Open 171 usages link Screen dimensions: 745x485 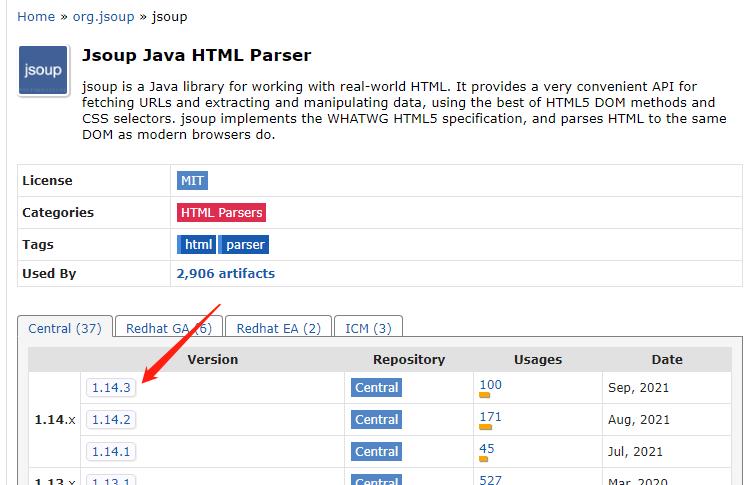point(490,417)
